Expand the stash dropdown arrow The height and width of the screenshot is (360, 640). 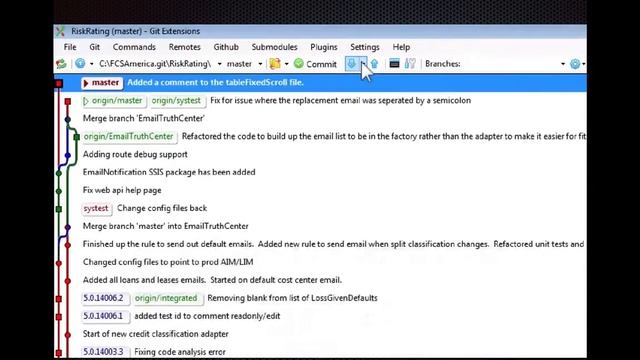[287, 64]
